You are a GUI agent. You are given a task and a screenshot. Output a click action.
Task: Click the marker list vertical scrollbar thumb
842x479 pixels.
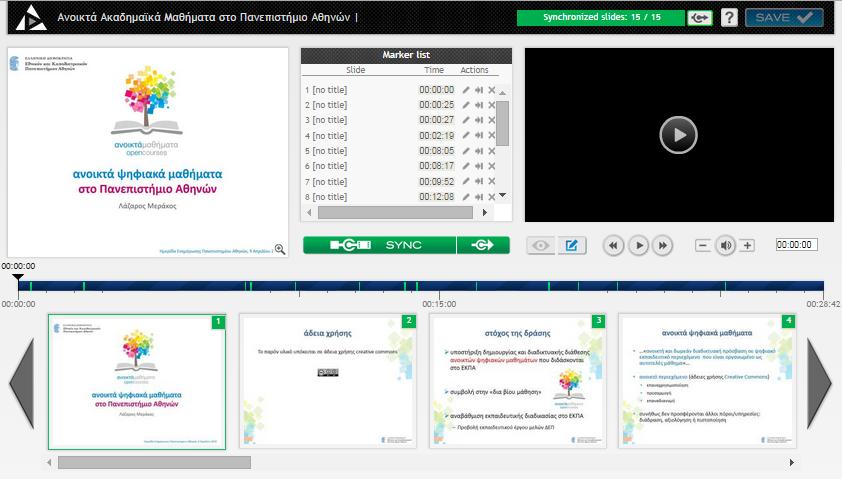(503, 123)
